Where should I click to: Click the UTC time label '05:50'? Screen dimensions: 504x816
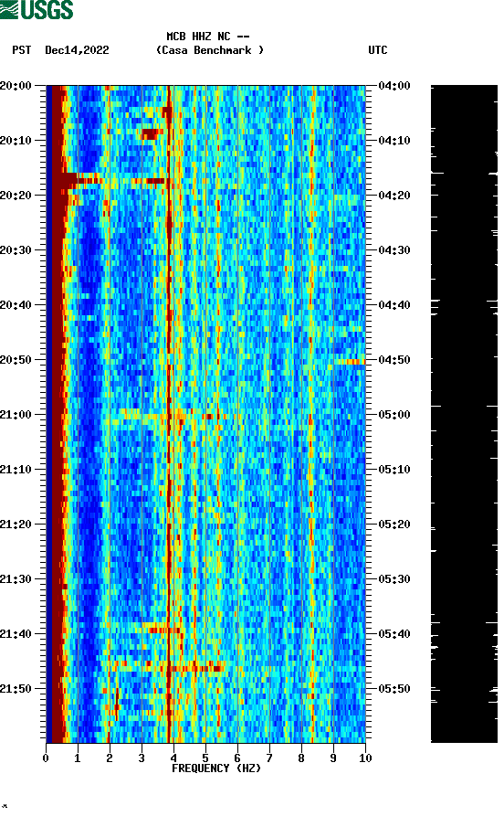394,689
